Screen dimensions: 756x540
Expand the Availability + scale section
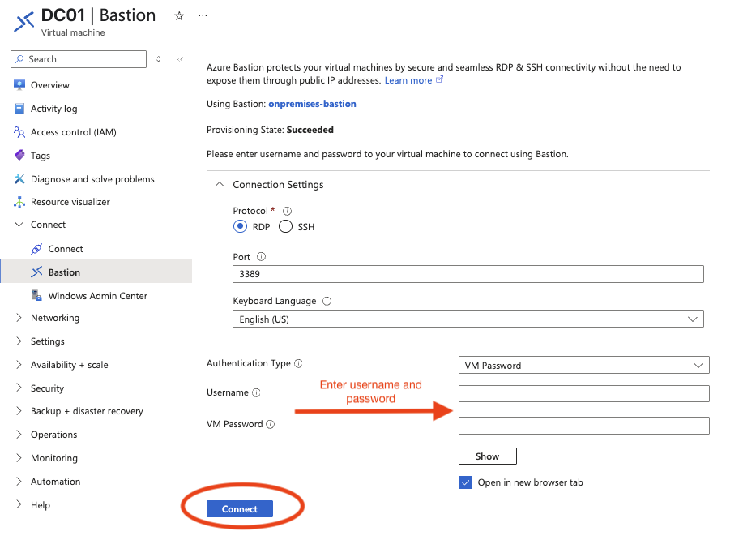[x=19, y=364]
